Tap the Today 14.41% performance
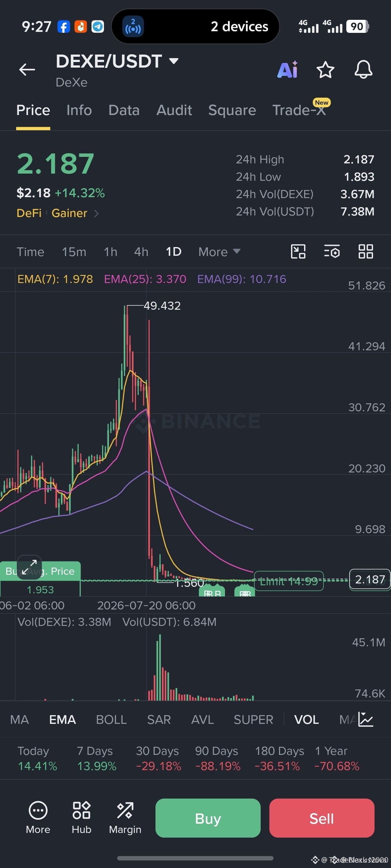391x868 pixels. (x=37, y=758)
